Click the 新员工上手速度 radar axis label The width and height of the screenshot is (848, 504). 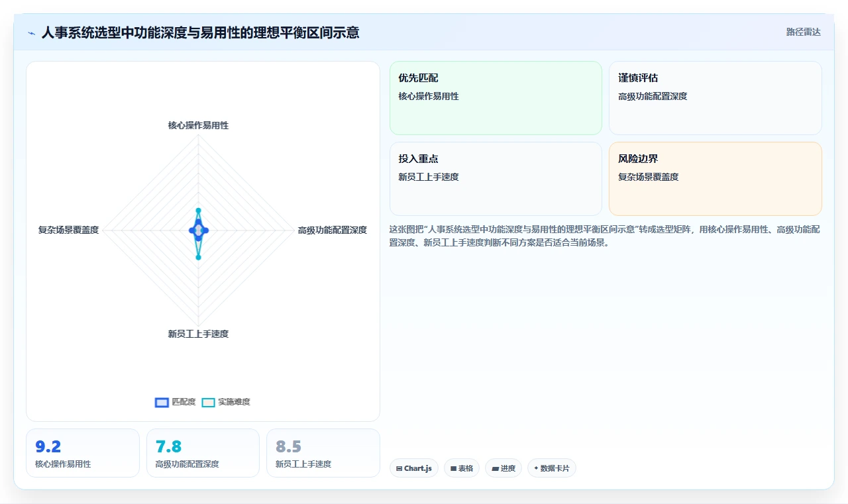(198, 334)
